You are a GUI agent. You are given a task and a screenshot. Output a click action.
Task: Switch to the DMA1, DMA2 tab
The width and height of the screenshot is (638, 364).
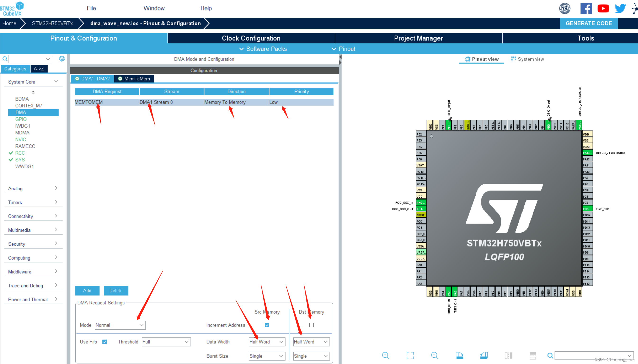tap(92, 78)
